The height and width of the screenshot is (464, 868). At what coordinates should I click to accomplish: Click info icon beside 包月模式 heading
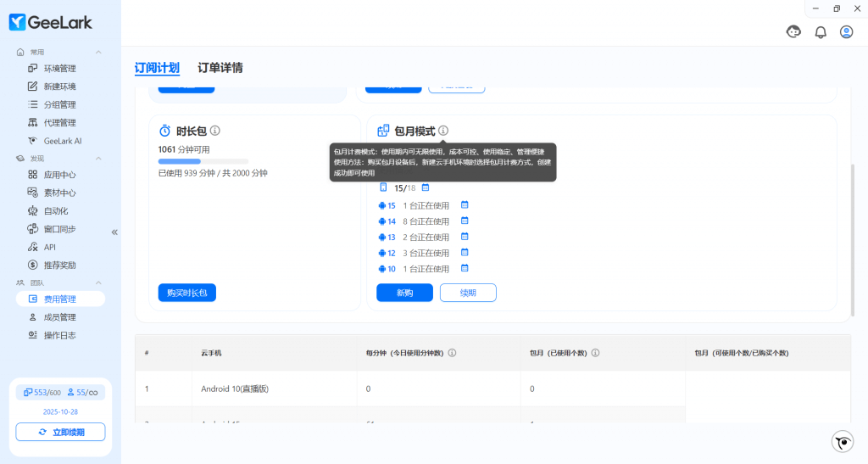[x=443, y=131]
